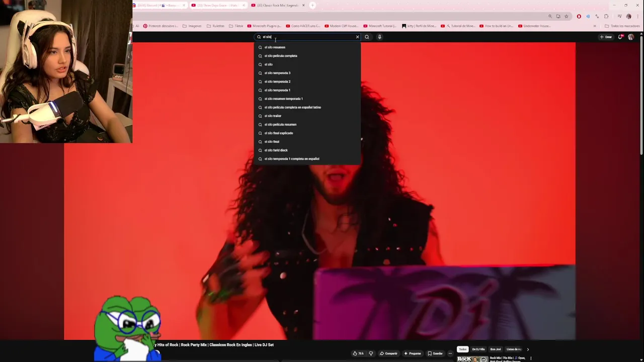This screenshot has height=362, width=644.
Task: Open Rock Mix recommended video thumbnail
Action: [472, 359]
